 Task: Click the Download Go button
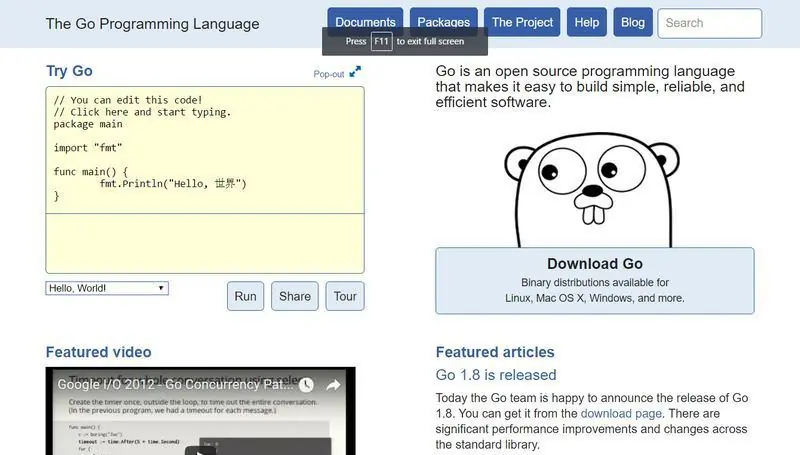pos(595,281)
